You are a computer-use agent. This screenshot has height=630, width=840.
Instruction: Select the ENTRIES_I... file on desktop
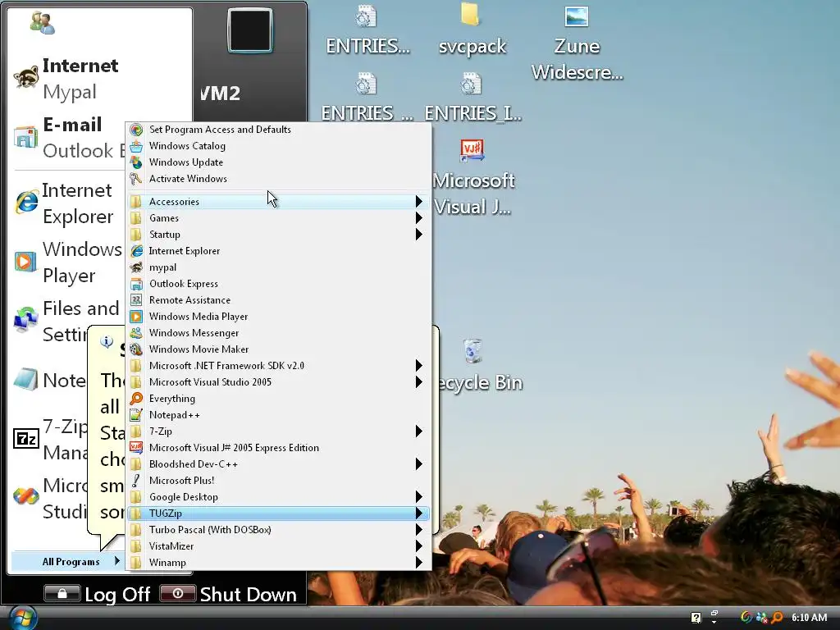pyautogui.click(x=472, y=98)
